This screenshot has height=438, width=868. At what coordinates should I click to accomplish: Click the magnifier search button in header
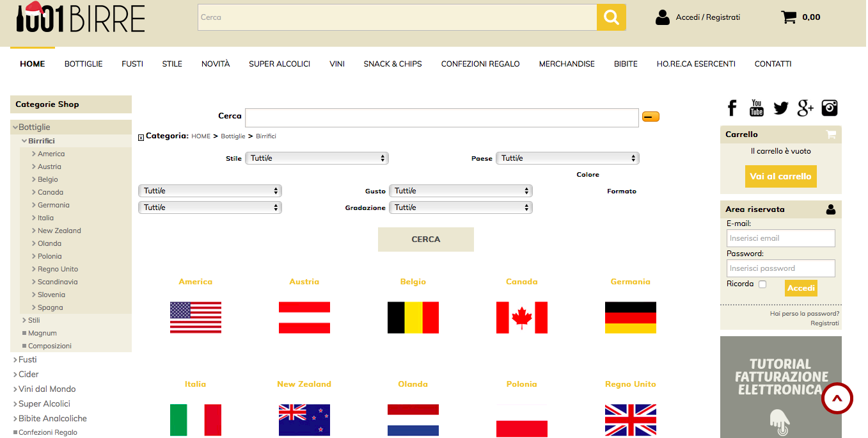611,17
